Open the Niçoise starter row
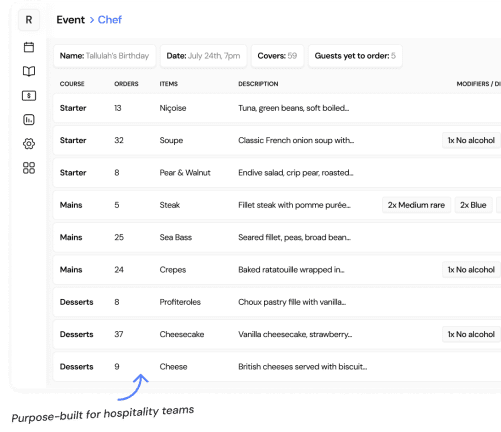 [x=277, y=108]
